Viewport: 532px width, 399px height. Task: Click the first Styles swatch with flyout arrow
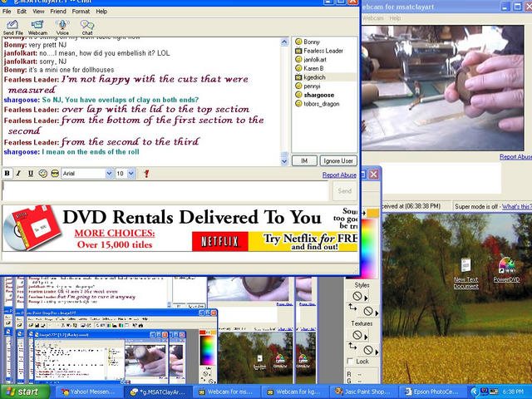click(360, 296)
